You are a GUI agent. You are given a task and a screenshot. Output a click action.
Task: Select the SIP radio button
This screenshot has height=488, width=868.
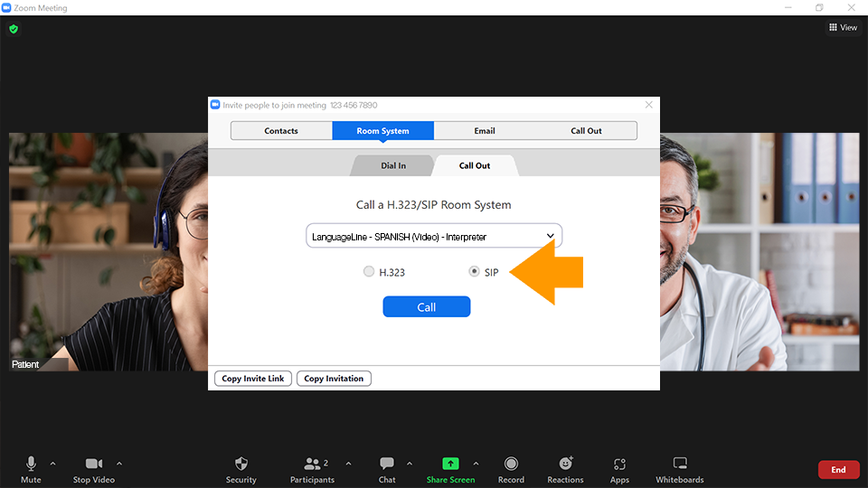(475, 271)
